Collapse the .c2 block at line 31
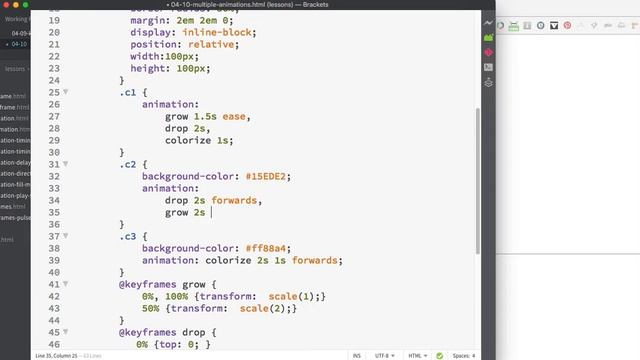The width and height of the screenshot is (640, 360). point(65,164)
